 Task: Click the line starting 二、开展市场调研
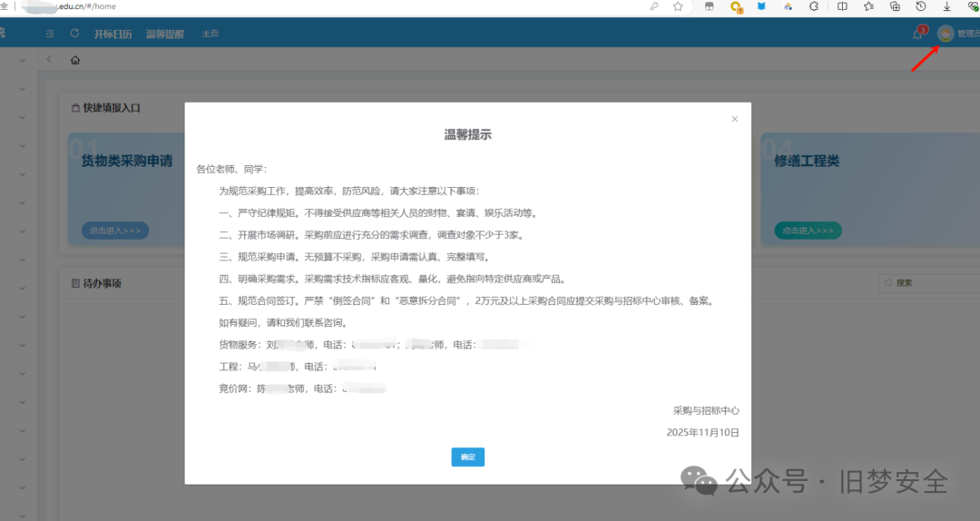click(373, 234)
